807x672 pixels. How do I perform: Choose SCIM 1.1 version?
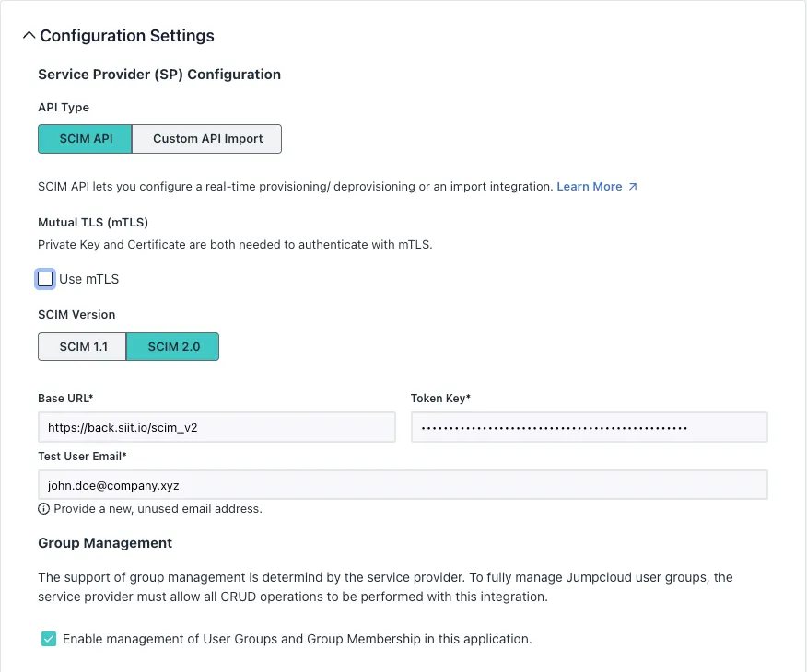[x=83, y=347]
